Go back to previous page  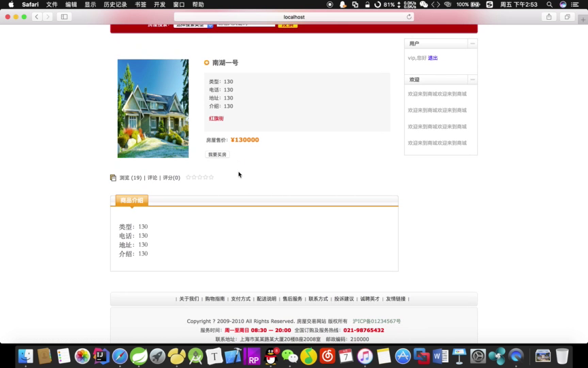pyautogui.click(x=37, y=16)
